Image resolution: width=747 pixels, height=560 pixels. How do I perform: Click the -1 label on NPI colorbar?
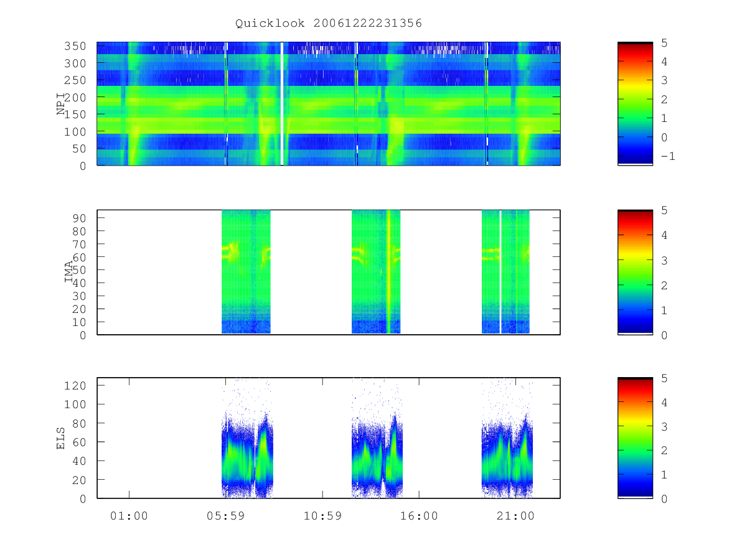click(667, 156)
